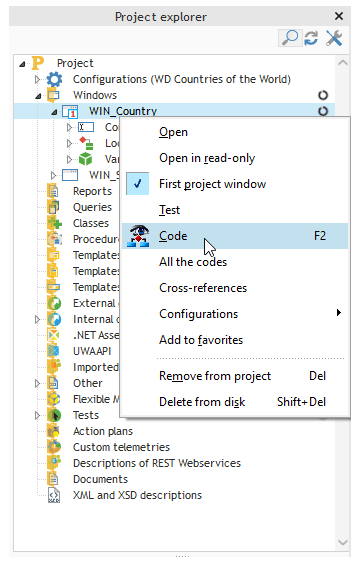Screen dimensions: 362x561
Task: Select XML and XSD descriptions label
Action: click(x=137, y=495)
